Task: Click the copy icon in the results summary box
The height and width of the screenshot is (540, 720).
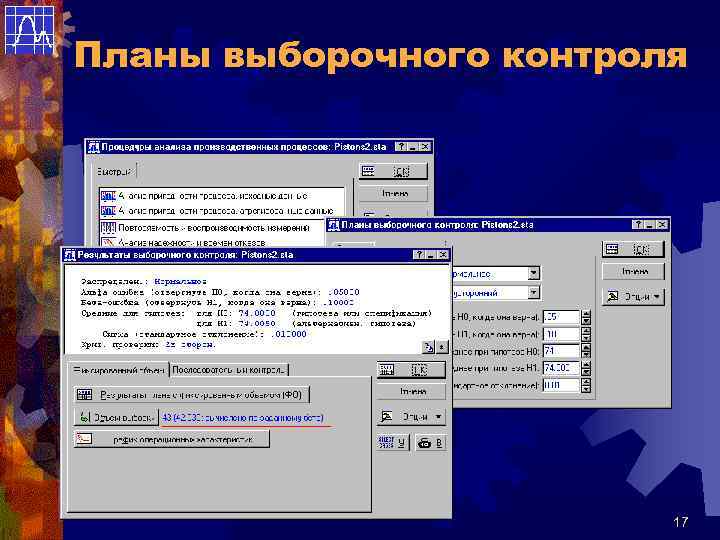Action: click(428, 347)
